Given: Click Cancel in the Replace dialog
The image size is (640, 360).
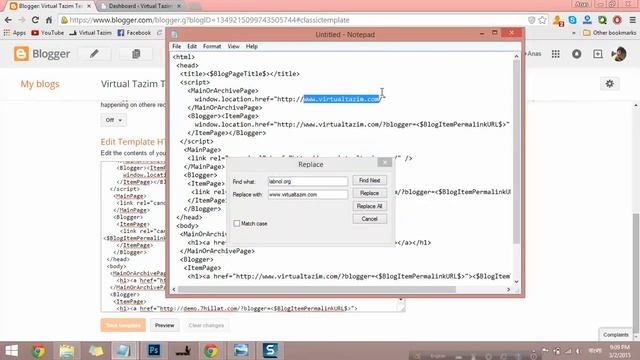Looking at the screenshot, I should point(369,219).
